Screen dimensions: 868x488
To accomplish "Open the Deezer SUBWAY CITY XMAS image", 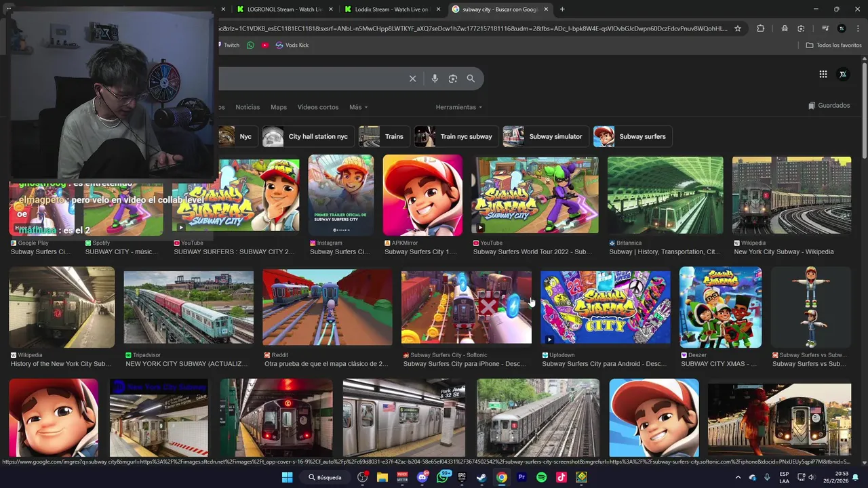I will (721, 307).
